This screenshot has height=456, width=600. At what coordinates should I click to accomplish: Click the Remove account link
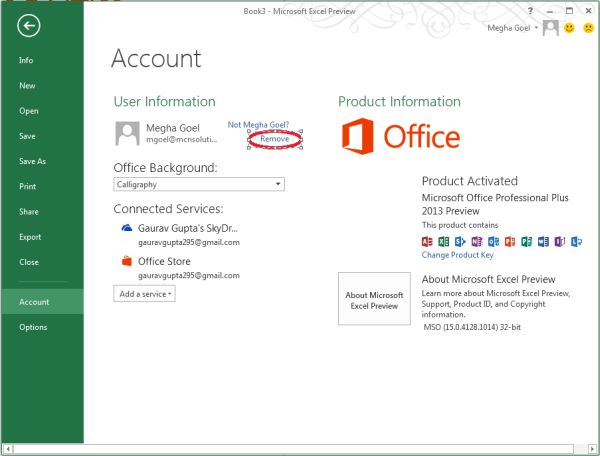point(275,139)
